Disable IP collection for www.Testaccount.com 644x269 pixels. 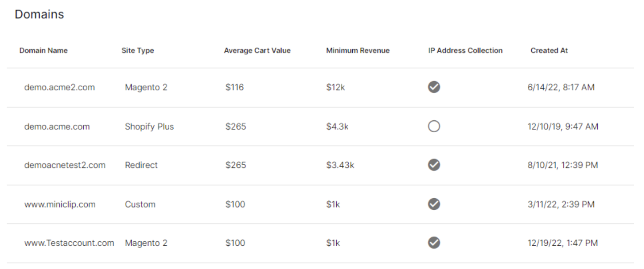coord(434,243)
